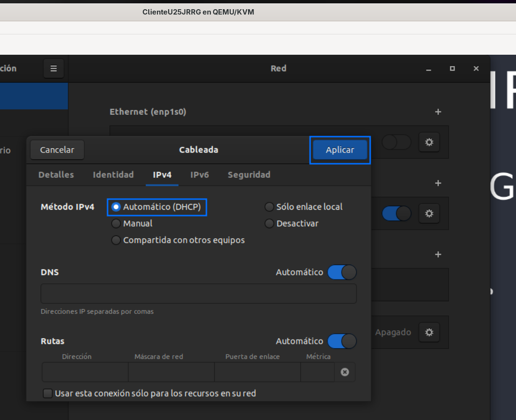This screenshot has height=420, width=516.
Task: Apply changes with the Aplicar button
Action: tap(340, 150)
